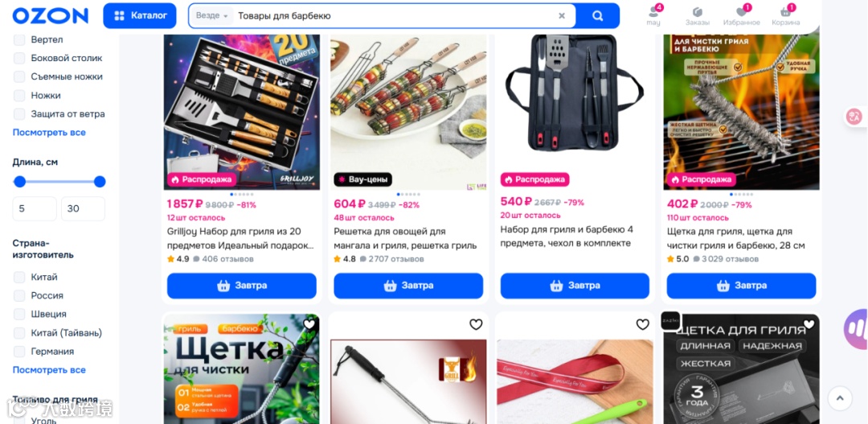This screenshot has width=868, height=424.
Task: Favorite the red ribbon product with heart icon
Action: coord(642,324)
